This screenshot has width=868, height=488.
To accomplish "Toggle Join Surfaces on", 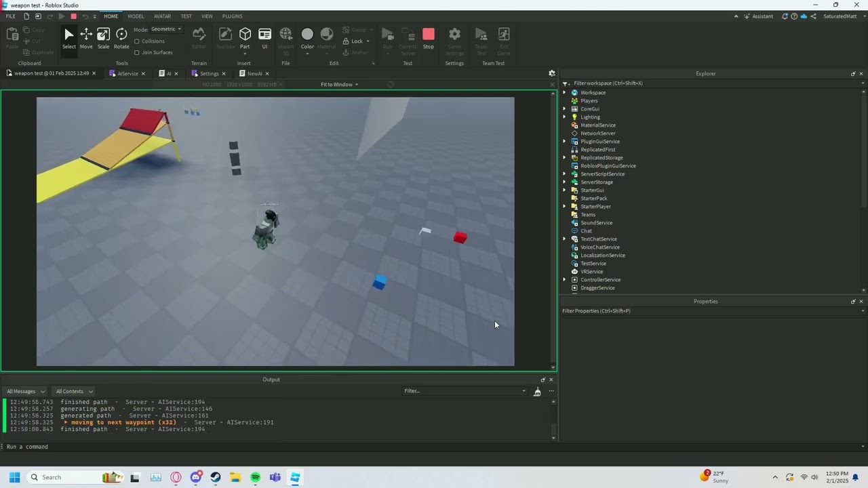I will 138,52.
